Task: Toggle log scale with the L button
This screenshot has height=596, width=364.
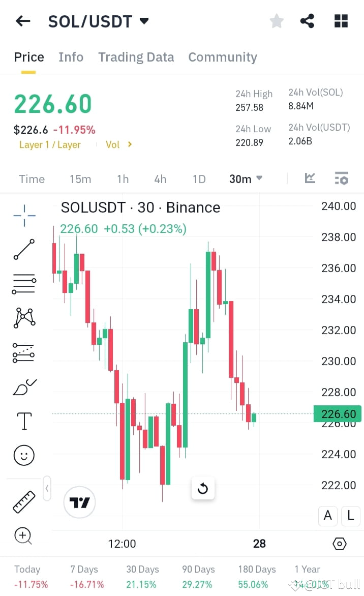Action: 350,516
